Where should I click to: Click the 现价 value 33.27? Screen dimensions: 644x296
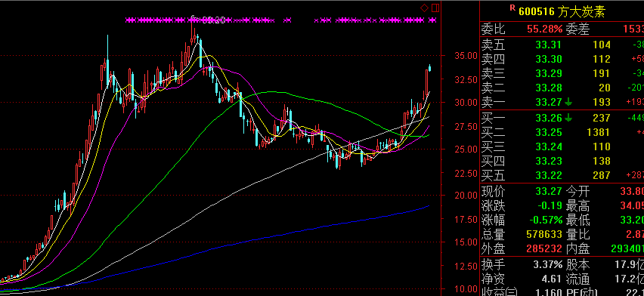pos(549,191)
